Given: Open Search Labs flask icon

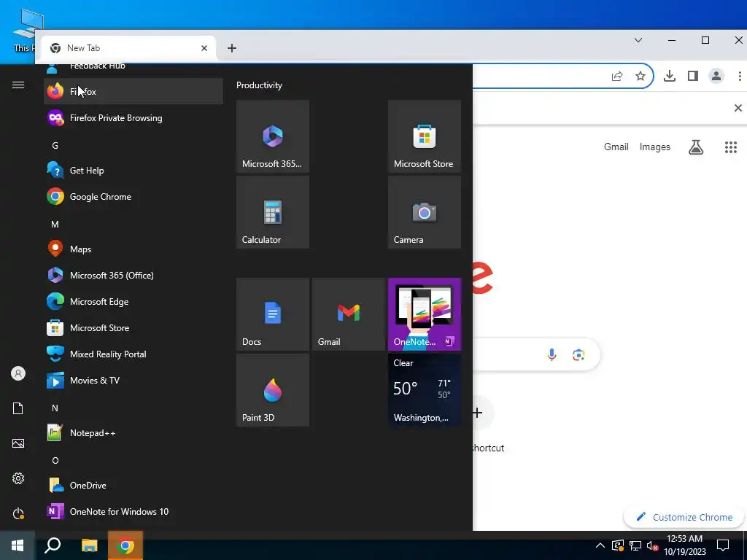Looking at the screenshot, I should point(696,147).
